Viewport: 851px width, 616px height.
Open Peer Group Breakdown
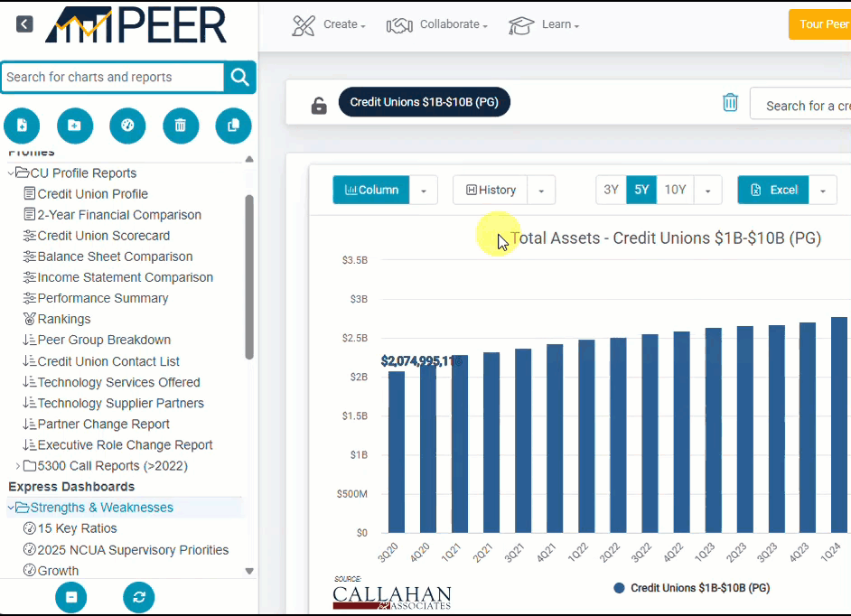tap(97, 340)
